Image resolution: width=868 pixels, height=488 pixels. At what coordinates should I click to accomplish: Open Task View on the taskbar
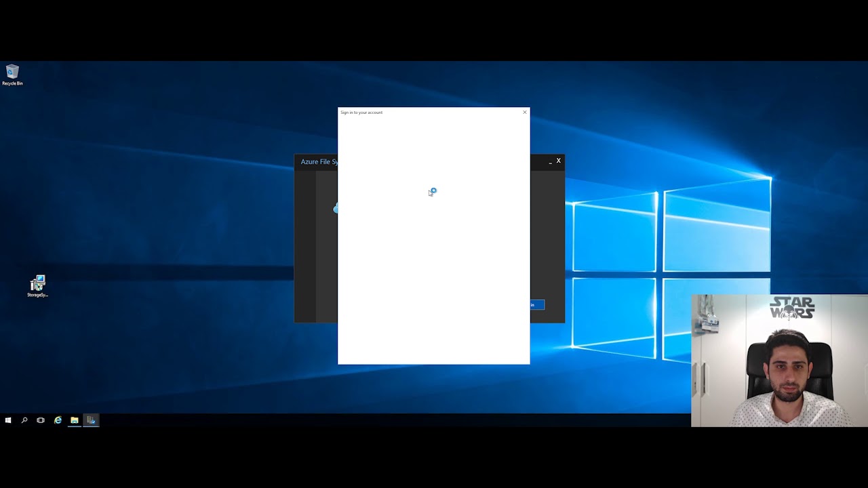point(41,420)
